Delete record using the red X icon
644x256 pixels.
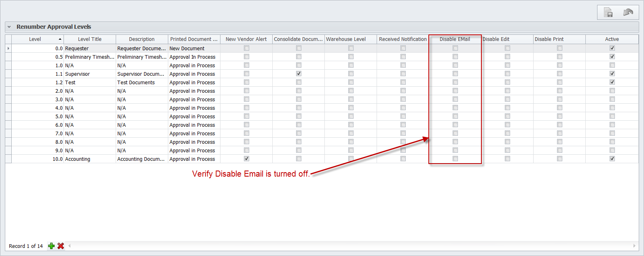[61, 246]
